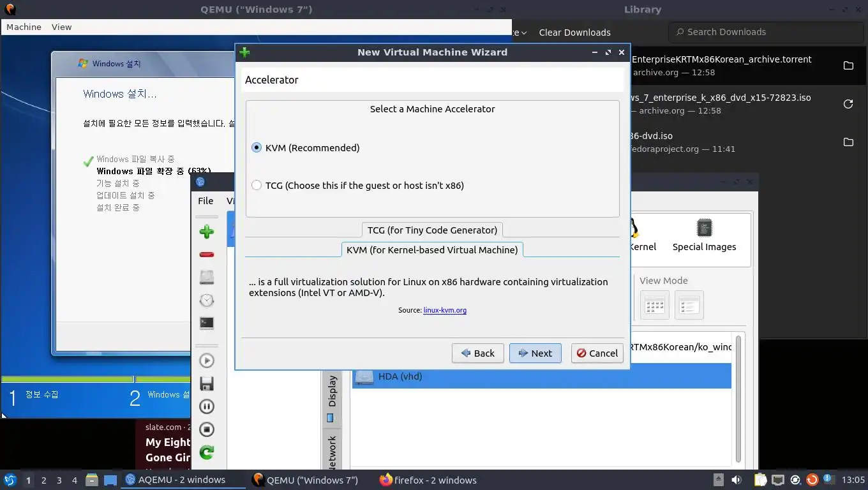This screenshot has height=490, width=868.
Task: Select the HDA (vhd) device row
Action: point(541,376)
